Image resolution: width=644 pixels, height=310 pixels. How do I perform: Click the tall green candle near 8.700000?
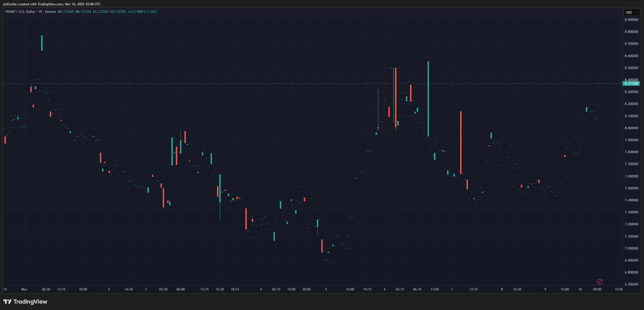tap(42, 43)
